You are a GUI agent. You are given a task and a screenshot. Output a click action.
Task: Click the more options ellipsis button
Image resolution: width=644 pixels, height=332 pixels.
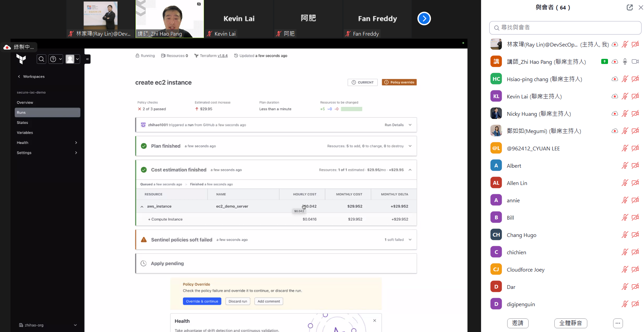point(618,323)
